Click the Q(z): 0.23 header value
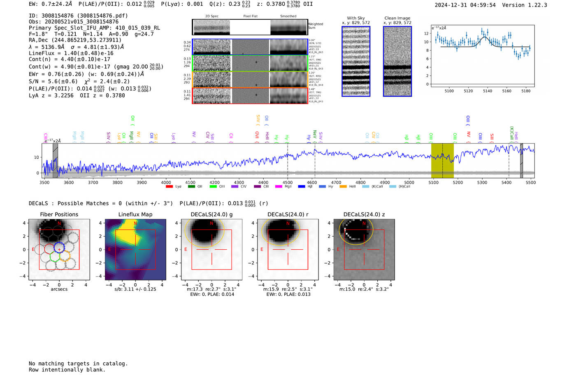 coord(230,4)
